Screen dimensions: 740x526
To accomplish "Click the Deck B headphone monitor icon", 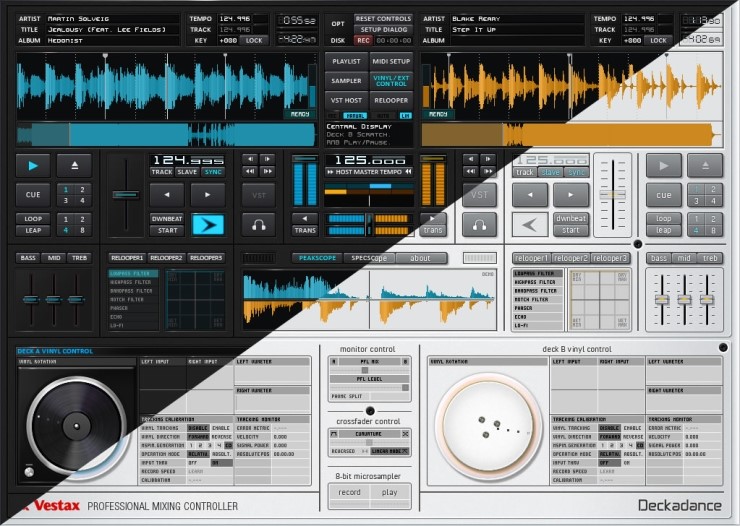I will 479,224.
